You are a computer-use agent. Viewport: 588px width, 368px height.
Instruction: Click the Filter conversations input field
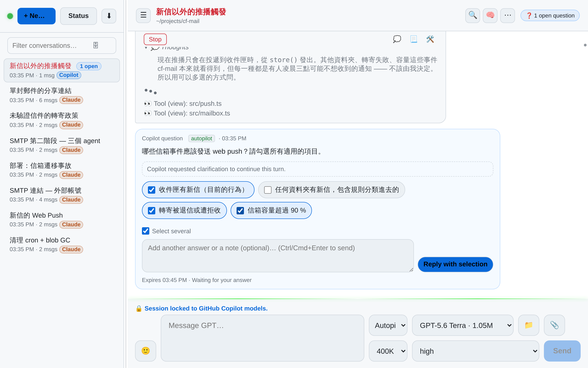pos(62,46)
